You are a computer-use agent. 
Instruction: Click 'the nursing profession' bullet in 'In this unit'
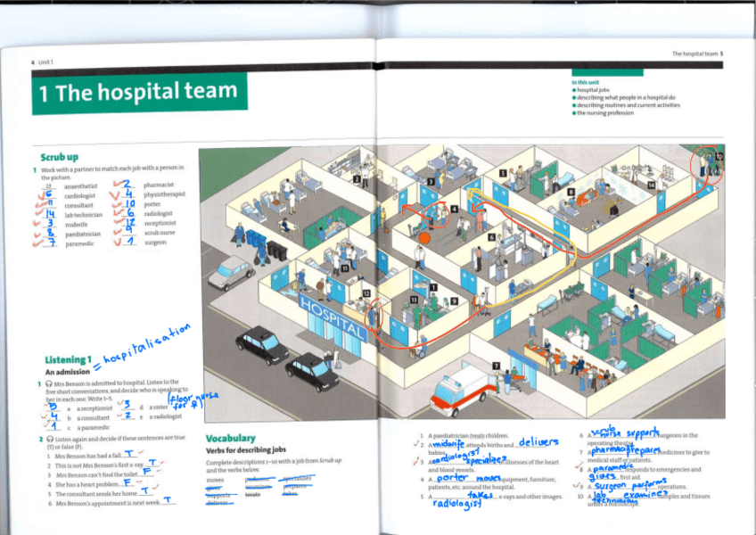tap(605, 113)
